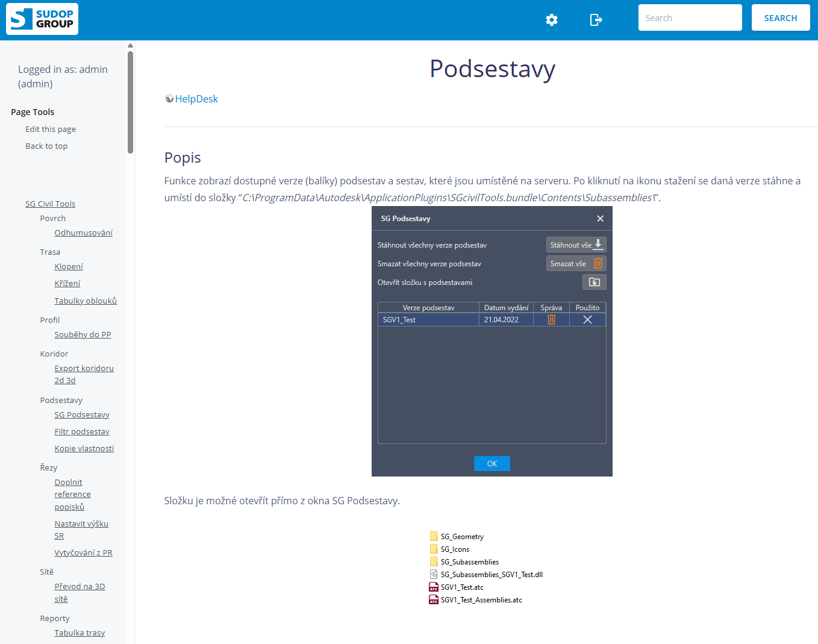Select Edit this page in Page Tools

[51, 129]
